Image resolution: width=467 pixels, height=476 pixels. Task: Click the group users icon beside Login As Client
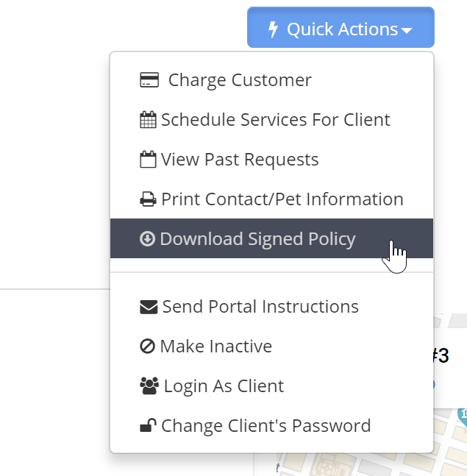point(149,386)
